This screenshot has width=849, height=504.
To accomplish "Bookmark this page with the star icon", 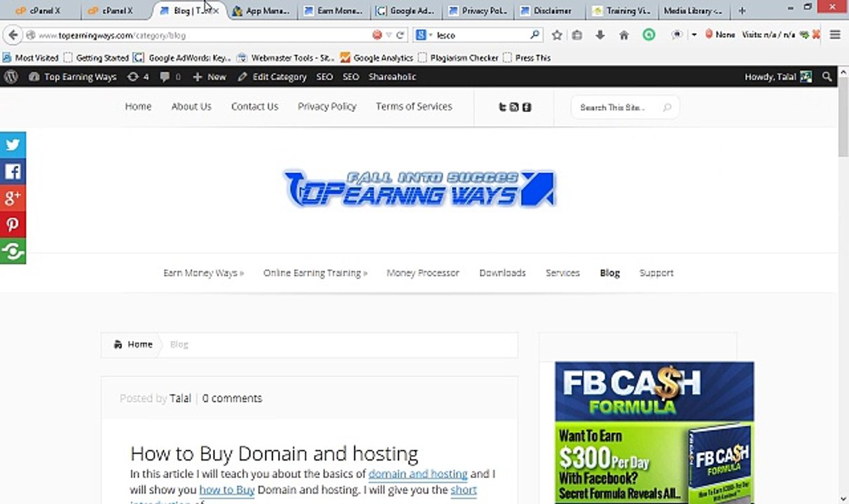I will coord(557,35).
